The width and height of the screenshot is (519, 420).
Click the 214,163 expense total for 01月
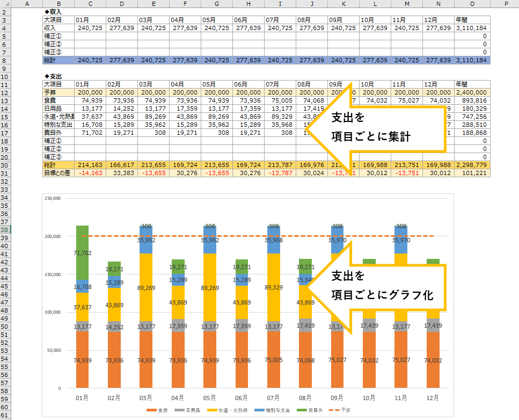coord(90,165)
